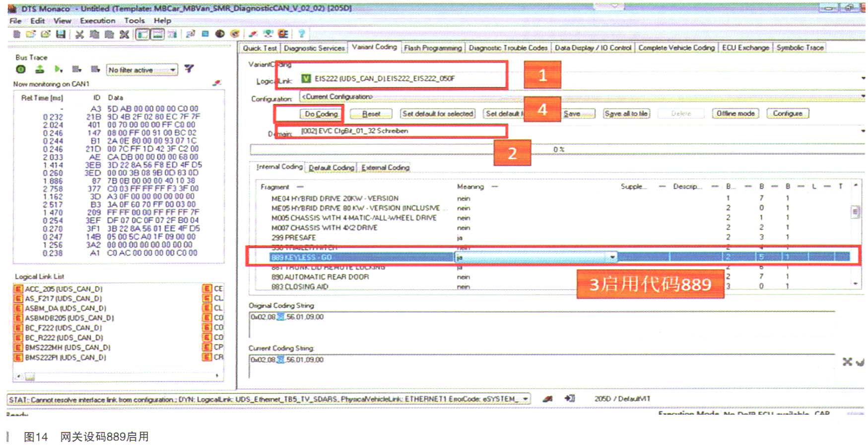
Task: Open the Execution menu
Action: click(98, 21)
